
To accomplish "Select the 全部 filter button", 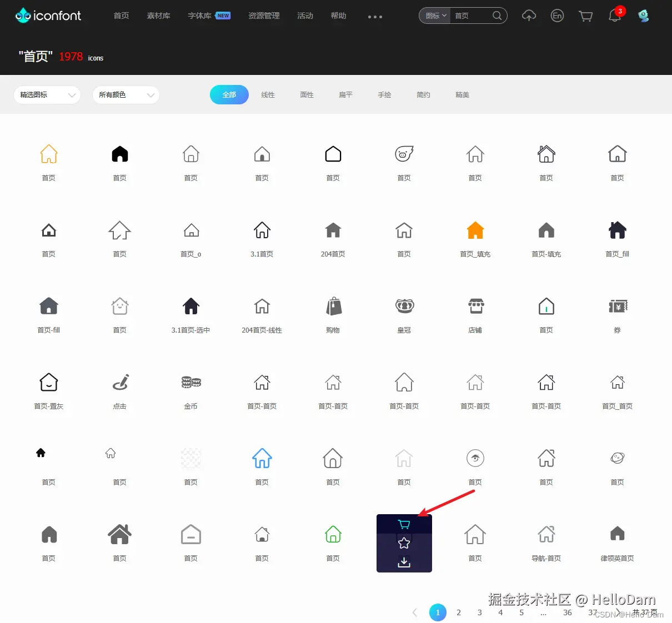I will click(229, 94).
